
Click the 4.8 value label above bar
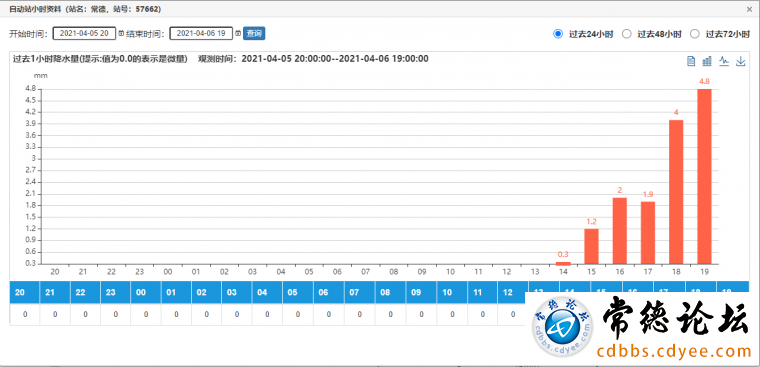(704, 81)
